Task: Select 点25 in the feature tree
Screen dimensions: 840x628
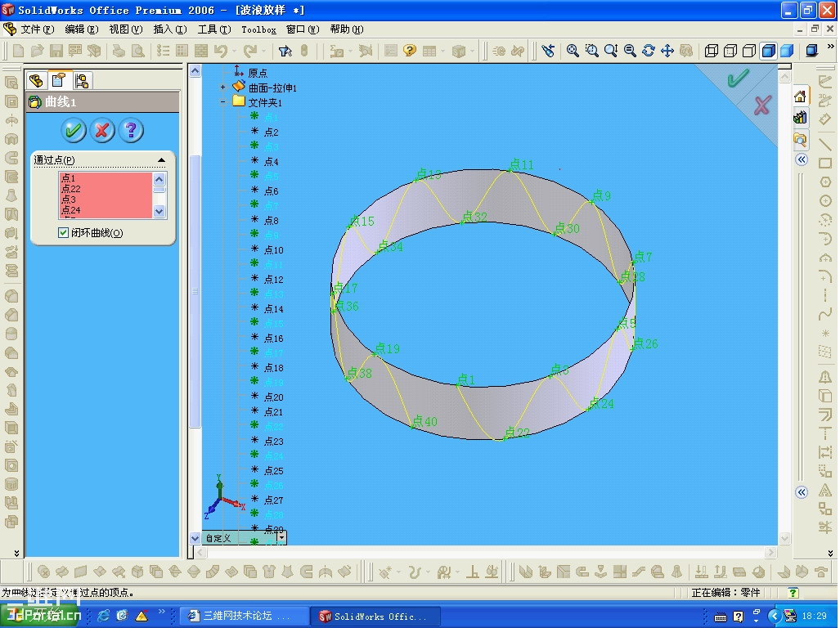Action: [x=274, y=470]
